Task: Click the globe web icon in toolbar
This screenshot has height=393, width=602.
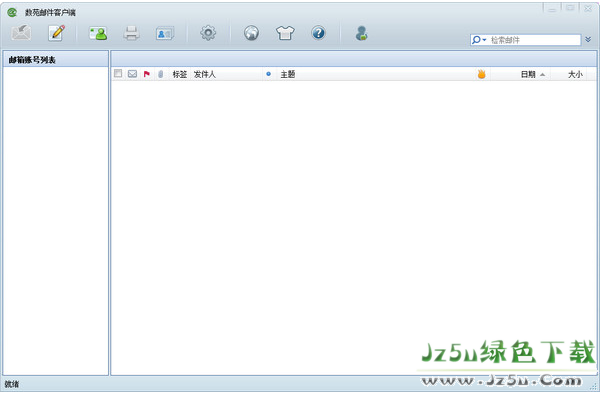Action: (251, 33)
